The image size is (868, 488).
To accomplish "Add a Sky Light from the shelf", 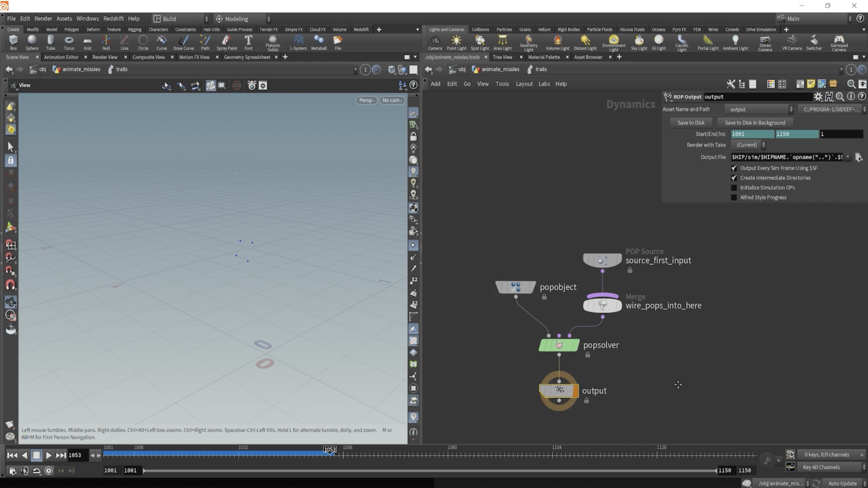I will coord(639,42).
